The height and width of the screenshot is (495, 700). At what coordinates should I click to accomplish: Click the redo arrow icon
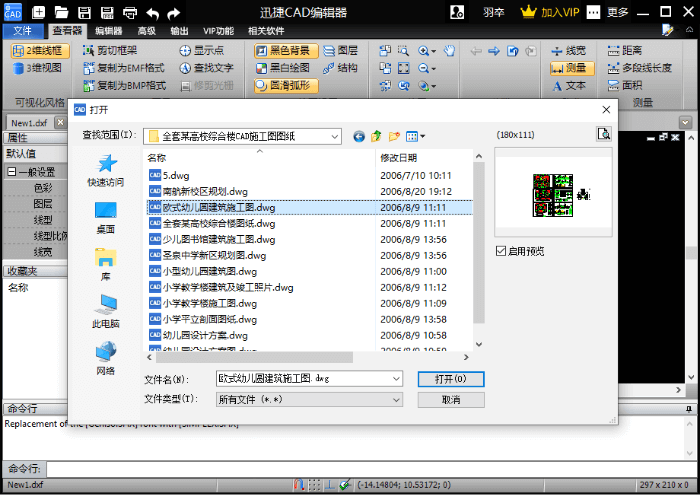(174, 12)
